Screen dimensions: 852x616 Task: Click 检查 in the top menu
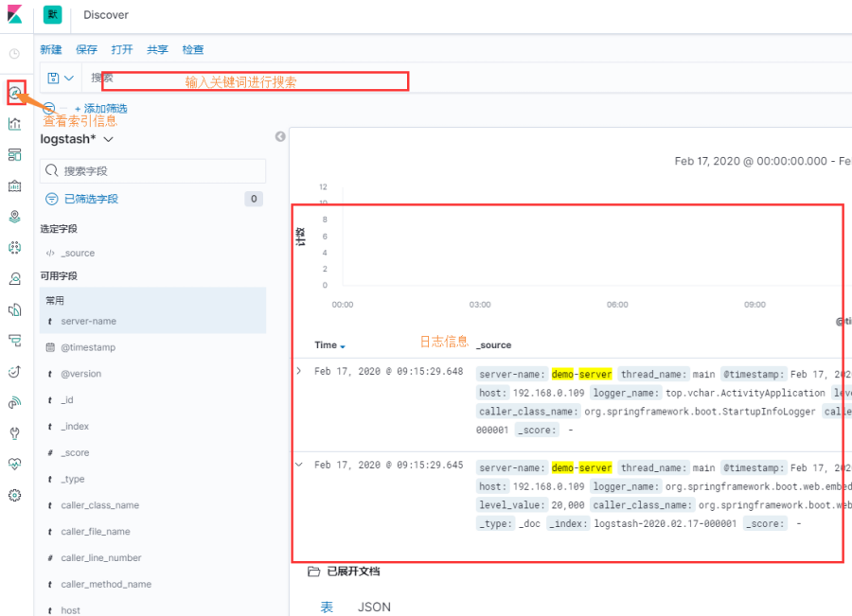click(x=193, y=49)
